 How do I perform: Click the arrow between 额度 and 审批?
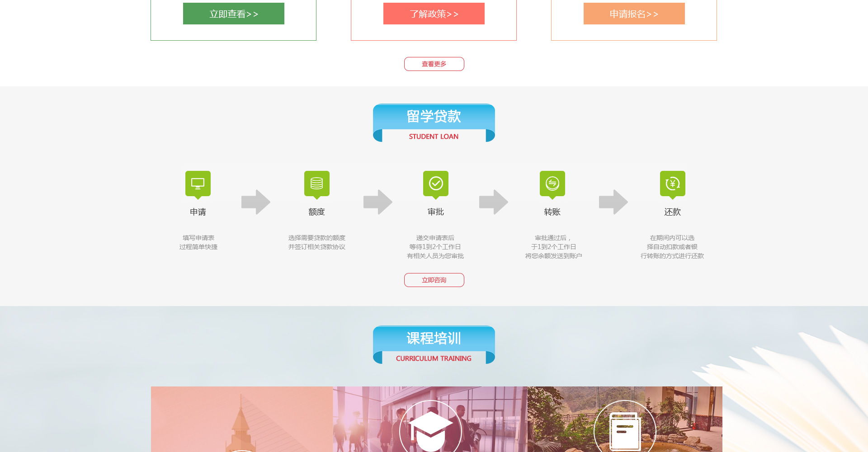378,202
